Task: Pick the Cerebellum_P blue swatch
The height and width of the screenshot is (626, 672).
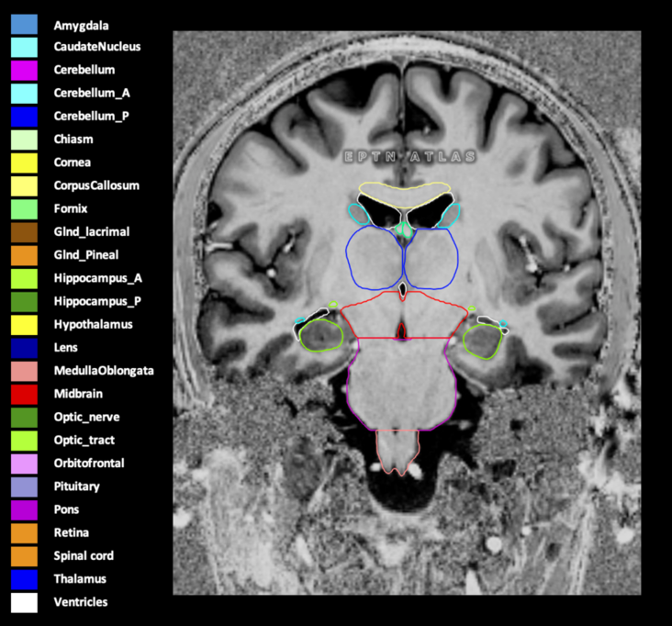Action: point(24,117)
